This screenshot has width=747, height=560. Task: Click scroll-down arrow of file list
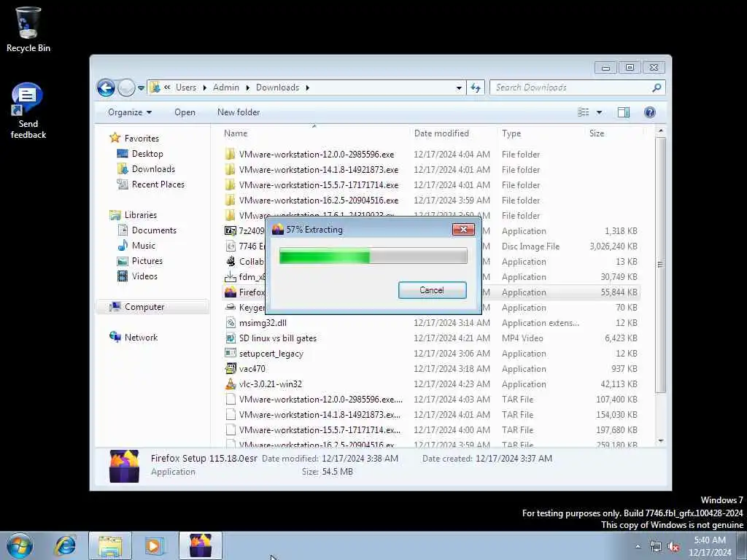(x=661, y=441)
